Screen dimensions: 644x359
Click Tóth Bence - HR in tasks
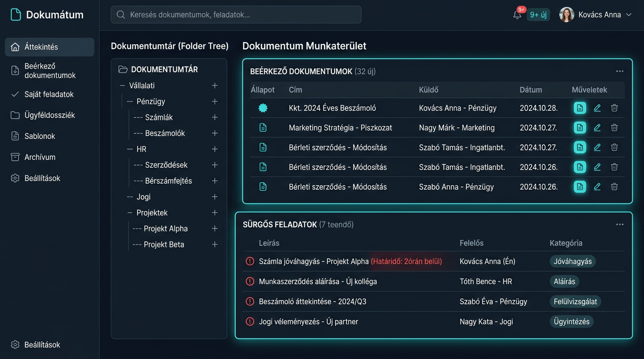[485, 281]
